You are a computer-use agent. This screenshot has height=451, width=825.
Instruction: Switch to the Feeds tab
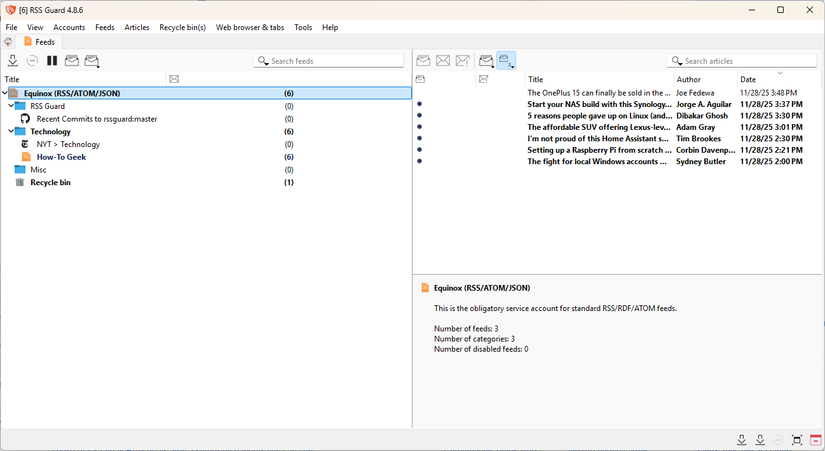pyautogui.click(x=39, y=42)
